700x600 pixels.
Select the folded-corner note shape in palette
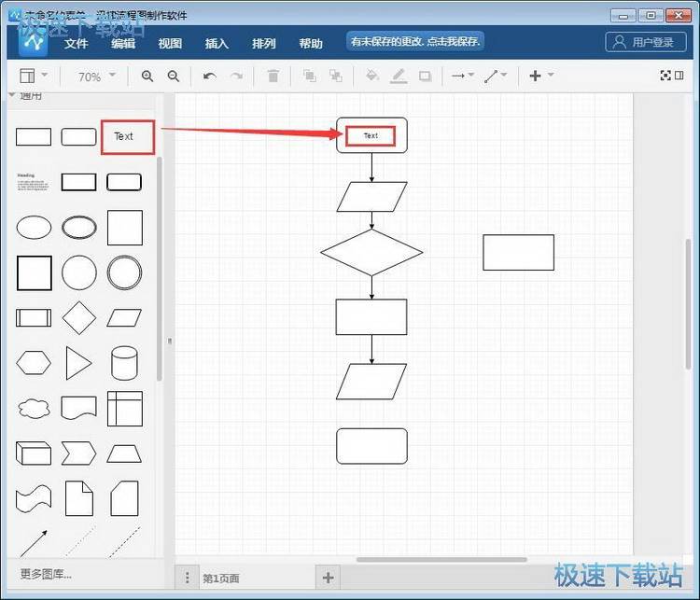pos(79,498)
